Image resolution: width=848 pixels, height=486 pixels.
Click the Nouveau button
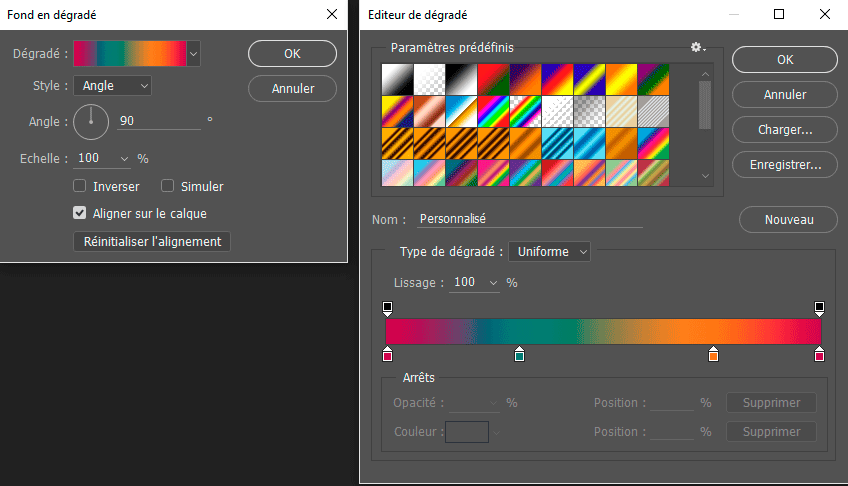[x=788, y=219]
